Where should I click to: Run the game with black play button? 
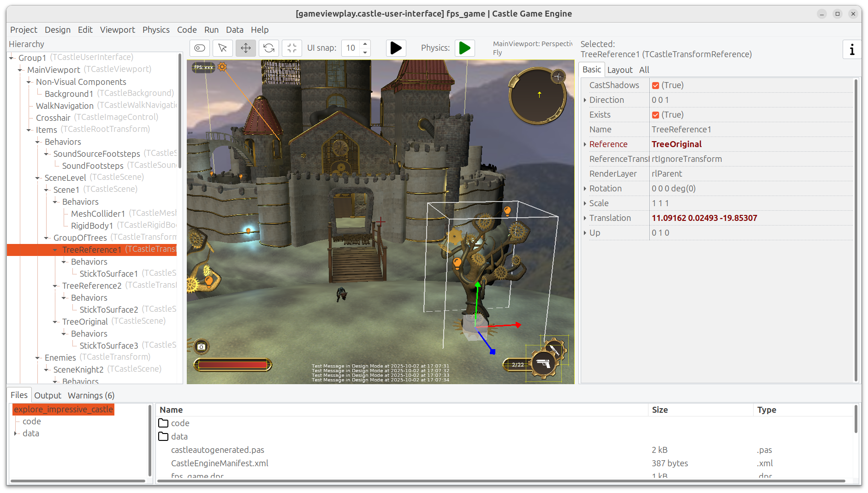coord(395,48)
